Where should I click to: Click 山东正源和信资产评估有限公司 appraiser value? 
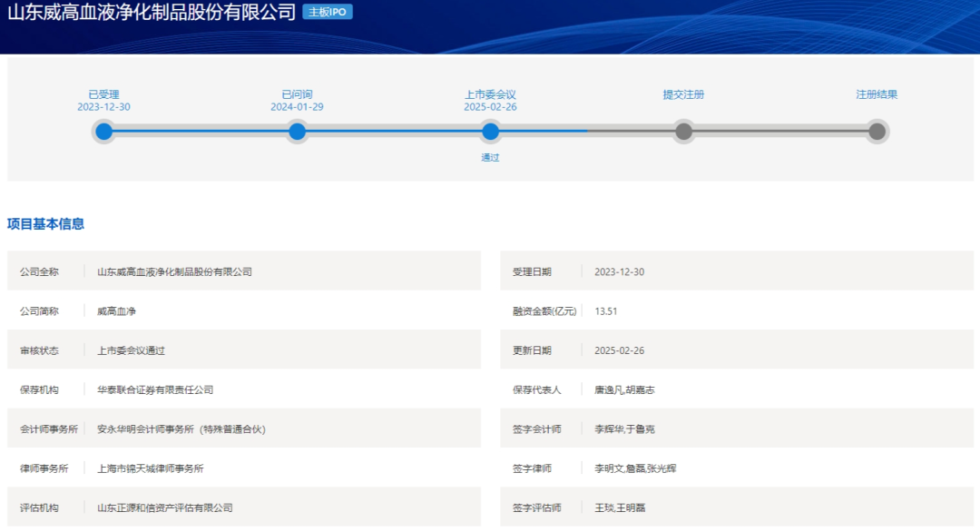pos(165,508)
